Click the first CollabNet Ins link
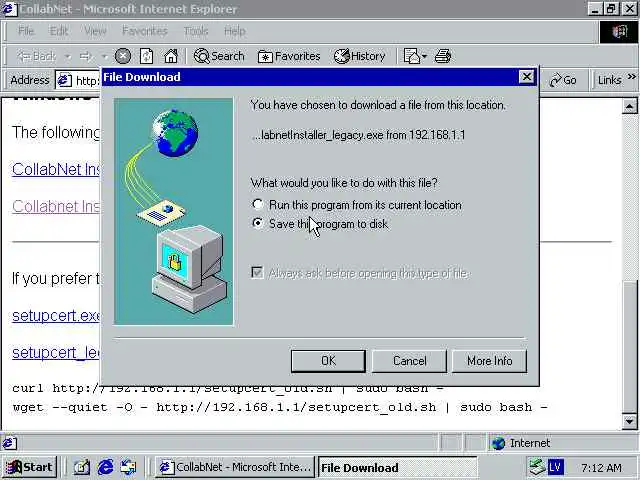This screenshot has height=480, width=640. [56, 169]
